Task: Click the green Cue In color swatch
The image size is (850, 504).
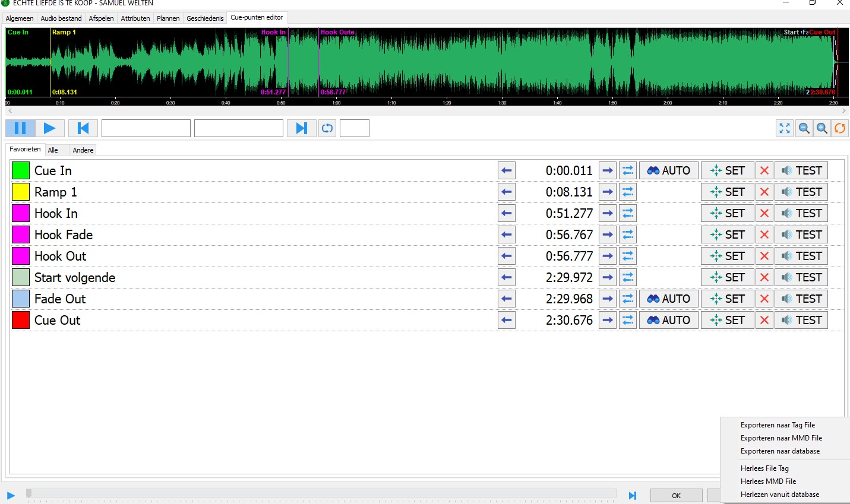Action: (x=21, y=171)
